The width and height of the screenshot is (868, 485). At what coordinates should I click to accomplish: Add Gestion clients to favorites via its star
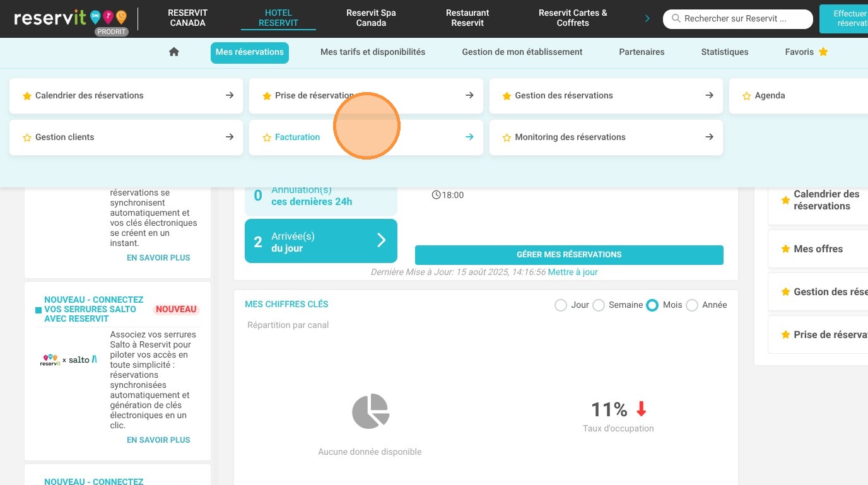coord(27,137)
